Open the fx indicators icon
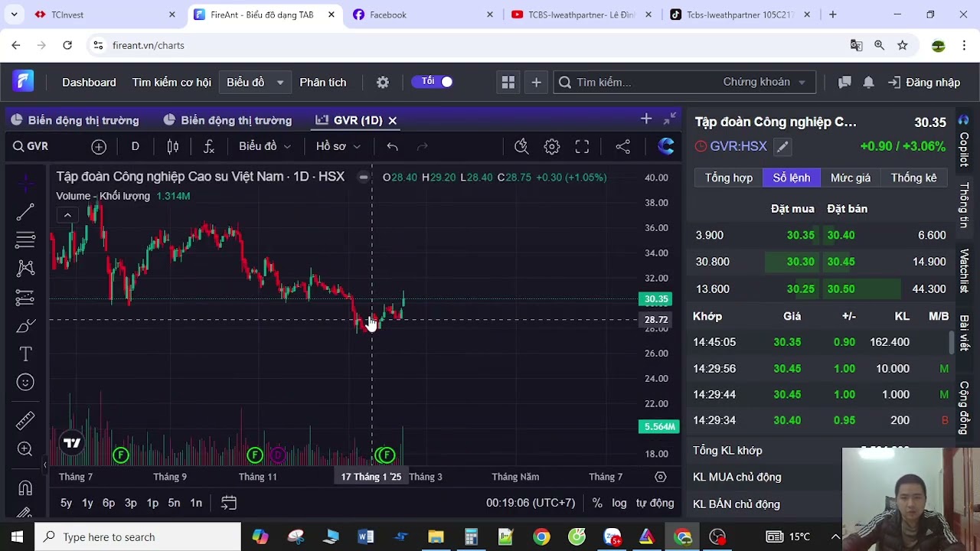 tap(208, 146)
